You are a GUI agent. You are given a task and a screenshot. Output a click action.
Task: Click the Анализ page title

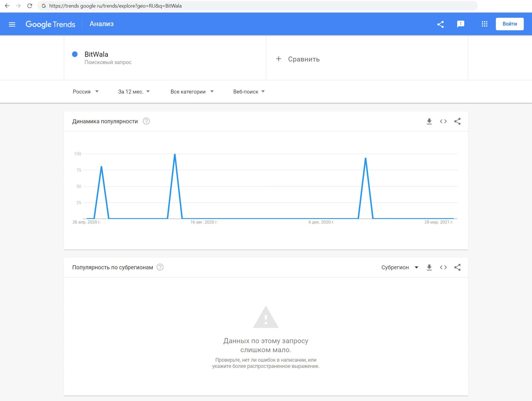[102, 24]
